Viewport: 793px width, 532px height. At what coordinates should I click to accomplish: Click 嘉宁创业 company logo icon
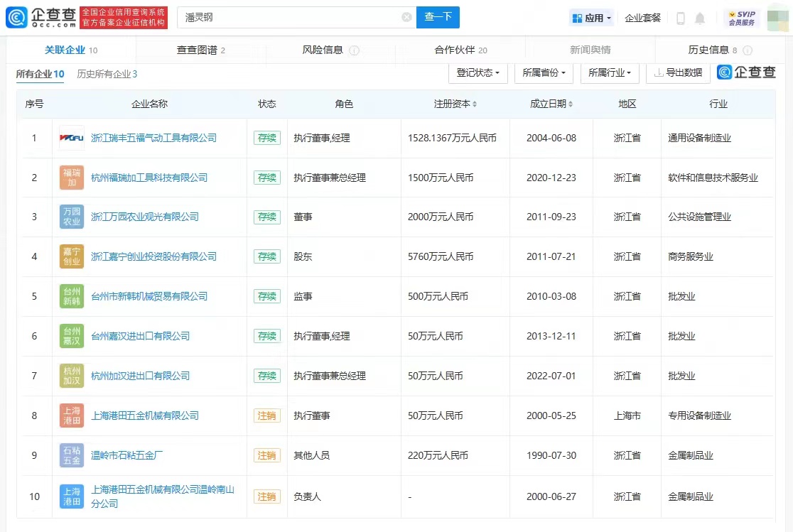tap(71, 256)
